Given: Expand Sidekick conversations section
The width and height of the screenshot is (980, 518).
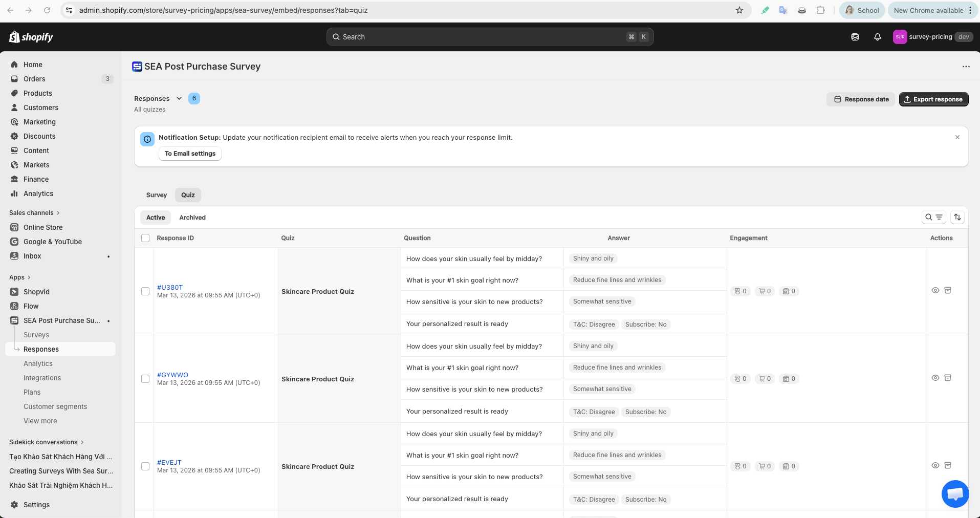Looking at the screenshot, I should point(47,442).
